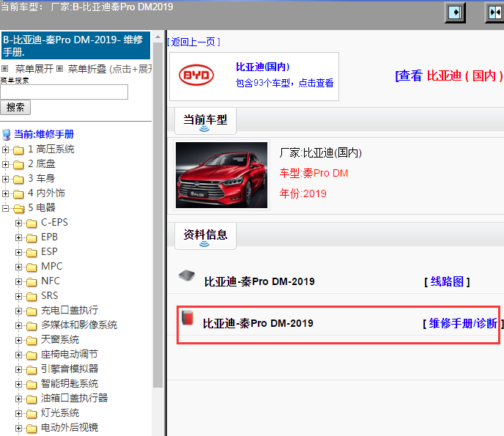Viewport: 504px width, 436px height.
Task: Click chevron under 当前车型 heading
Action: (x=204, y=129)
